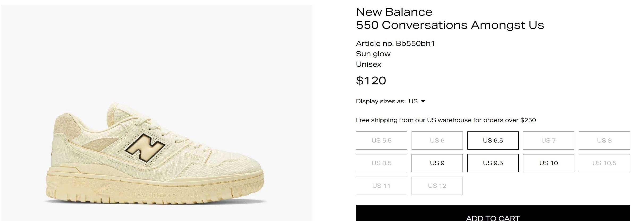Click the 550 Conversations Amongst Us title
Screen dimensions: 644x221
coord(450,25)
